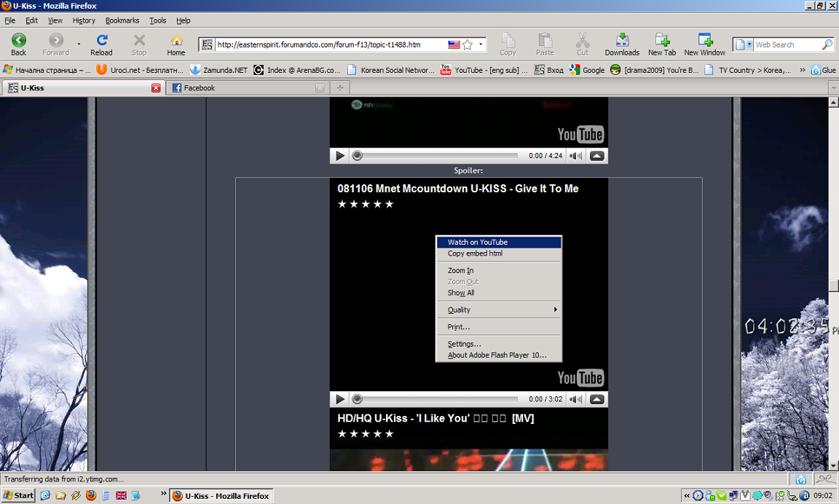Open the address bar history dropdown
Screen dimensions: 839x504
[x=481, y=44]
